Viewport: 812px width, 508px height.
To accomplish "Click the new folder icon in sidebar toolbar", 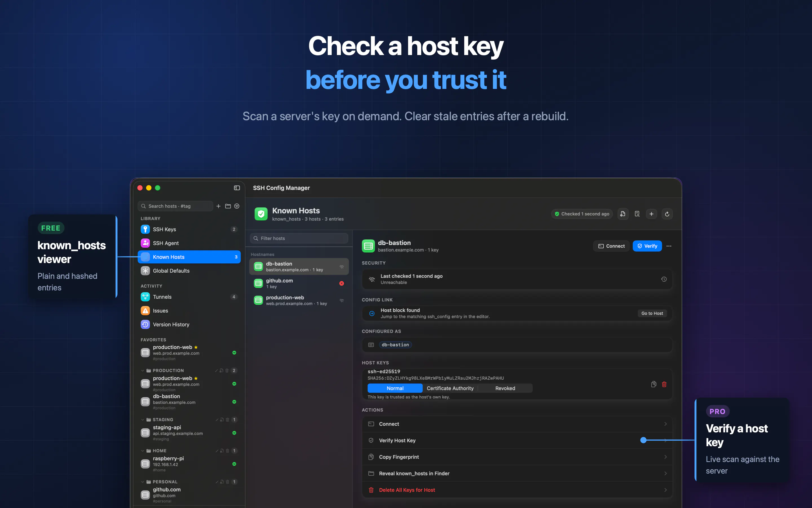I will tap(228, 206).
